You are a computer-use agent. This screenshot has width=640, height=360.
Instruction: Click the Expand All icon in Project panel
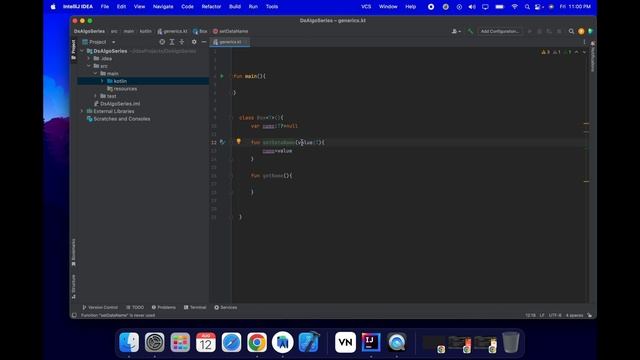pyautogui.click(x=172, y=42)
